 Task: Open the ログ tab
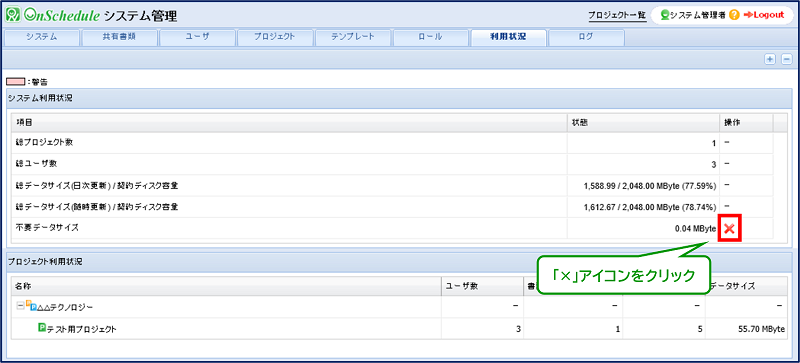[x=586, y=37]
